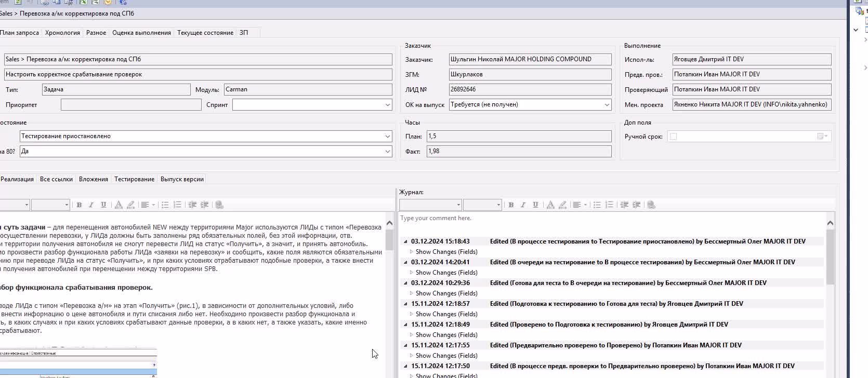This screenshot has width=868, height=378.
Task: Click text alignment icon in description editor
Action: pos(146,205)
